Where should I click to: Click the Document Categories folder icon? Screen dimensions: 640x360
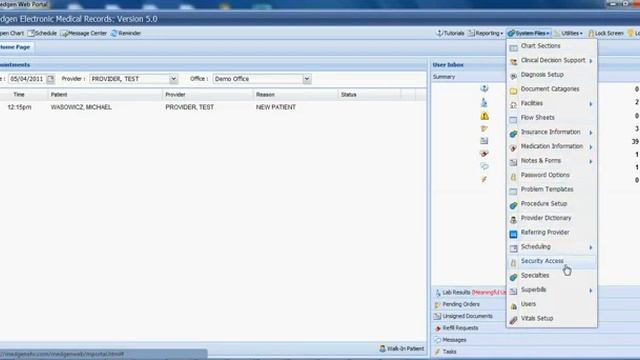(513, 91)
